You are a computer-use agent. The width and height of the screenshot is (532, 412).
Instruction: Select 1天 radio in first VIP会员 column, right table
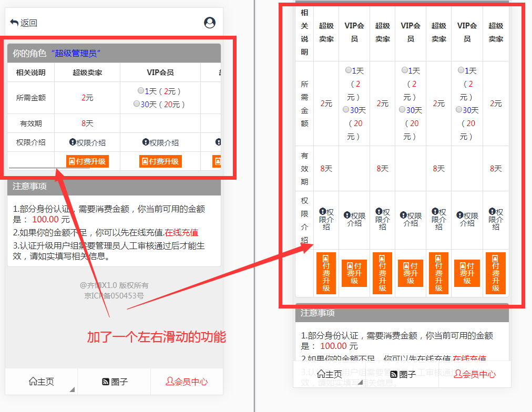point(349,70)
